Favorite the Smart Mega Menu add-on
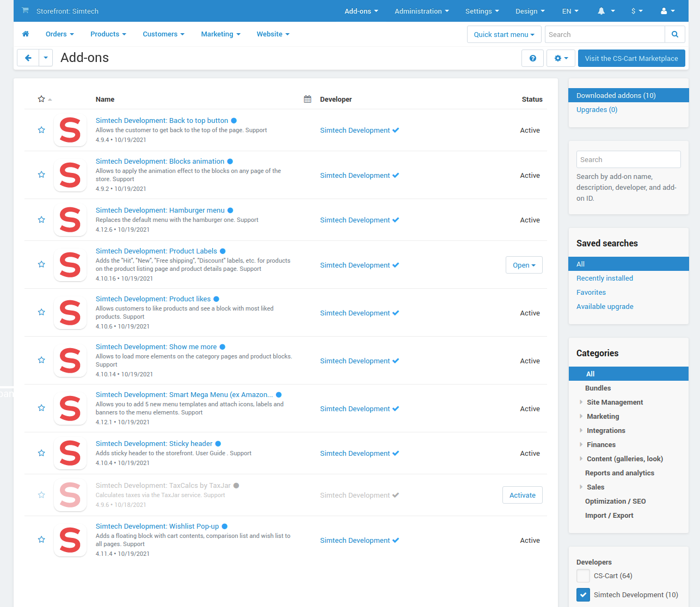700x607 pixels. tap(41, 408)
